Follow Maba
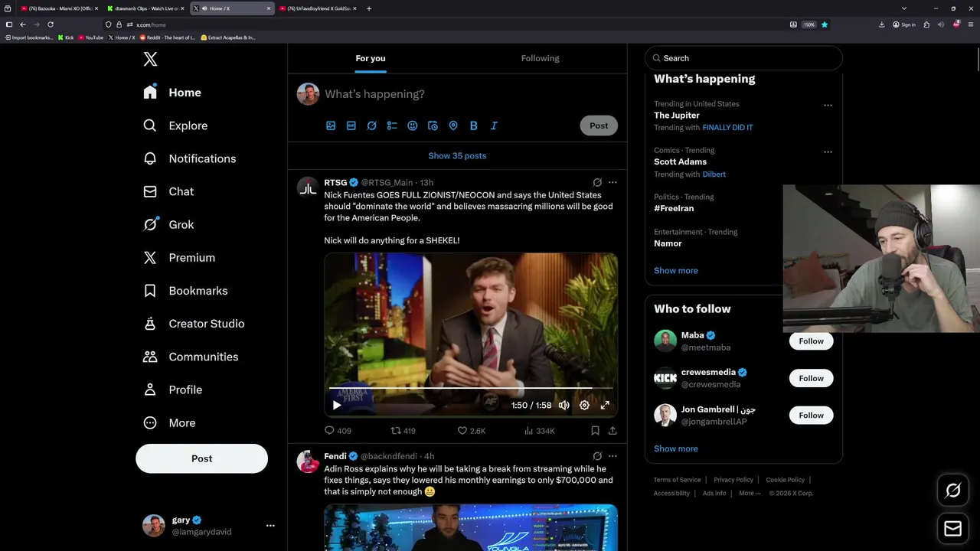This screenshot has width=980, height=551. tap(811, 341)
